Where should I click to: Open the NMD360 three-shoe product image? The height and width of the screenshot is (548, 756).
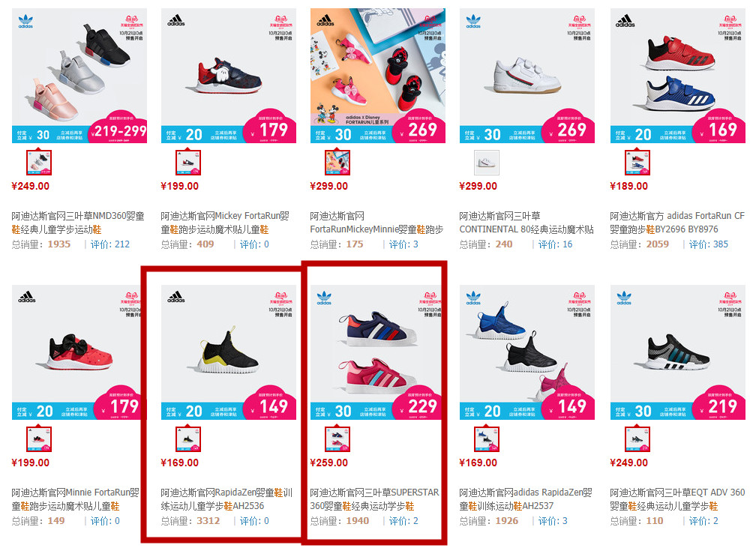tap(79, 76)
